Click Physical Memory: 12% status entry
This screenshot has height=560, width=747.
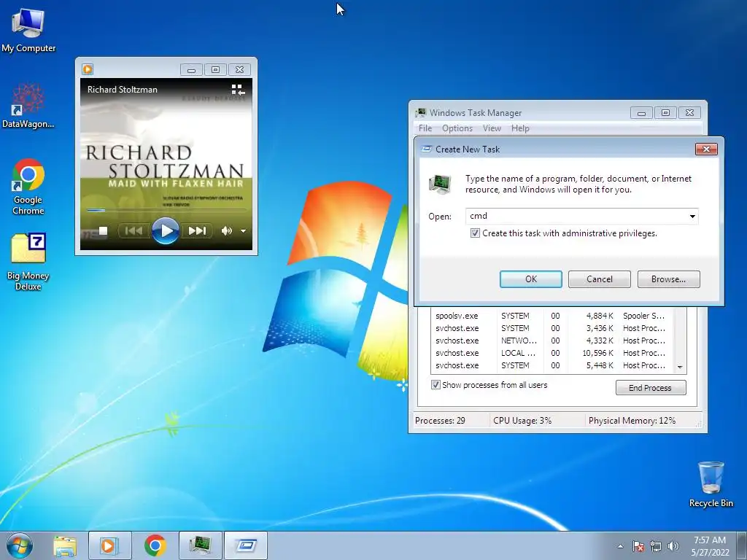click(x=632, y=421)
